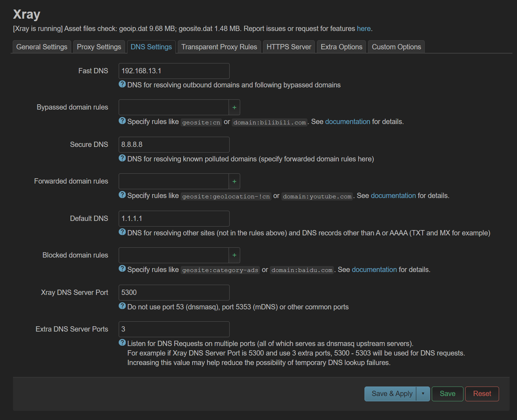Open the General Settings tab

42,47
